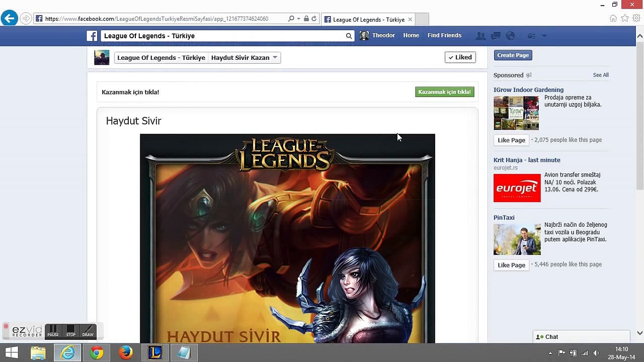
Task: Go back using the browser back arrow
Action: click(x=9, y=19)
